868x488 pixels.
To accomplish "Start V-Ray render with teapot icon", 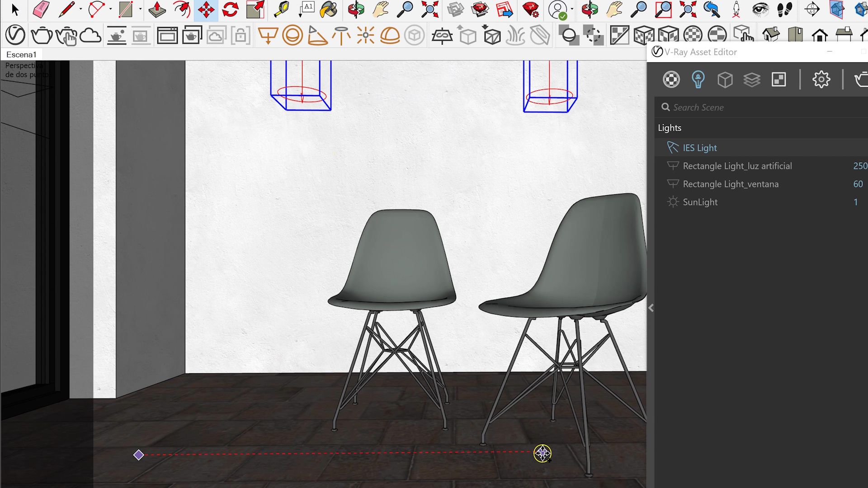I will point(41,35).
